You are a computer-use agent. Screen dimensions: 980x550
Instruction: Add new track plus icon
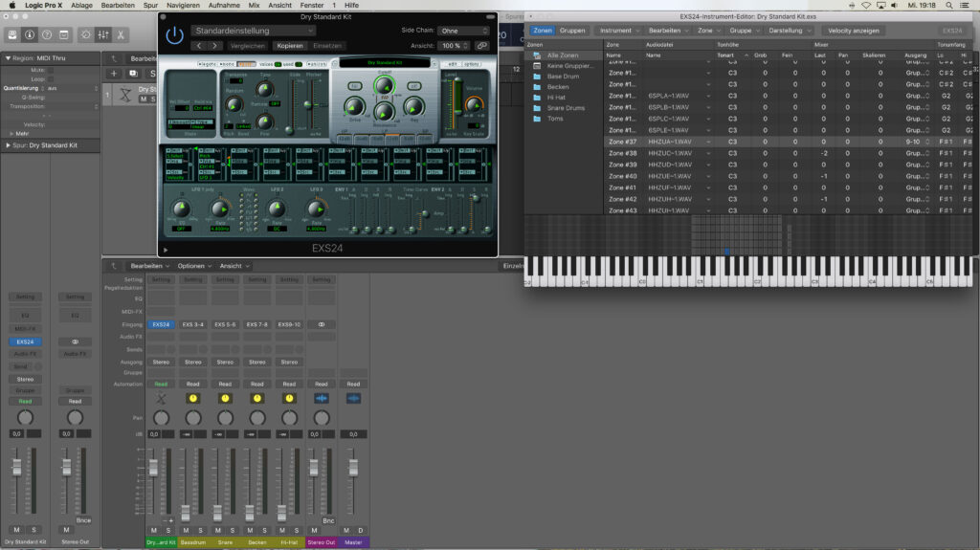pos(114,74)
